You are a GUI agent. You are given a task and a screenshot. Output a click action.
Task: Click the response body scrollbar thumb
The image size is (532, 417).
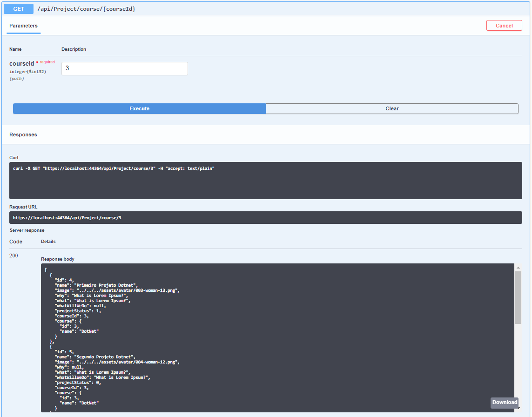tap(518, 297)
